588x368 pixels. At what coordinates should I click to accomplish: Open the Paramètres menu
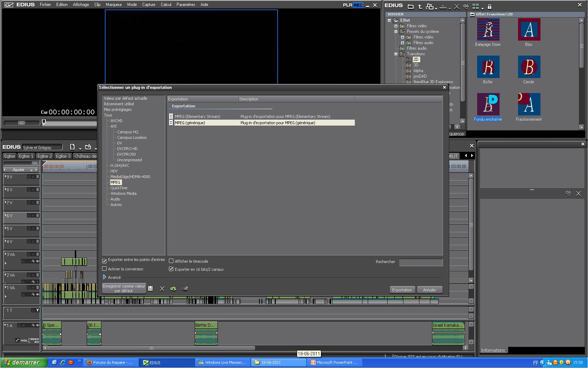pyautogui.click(x=186, y=5)
